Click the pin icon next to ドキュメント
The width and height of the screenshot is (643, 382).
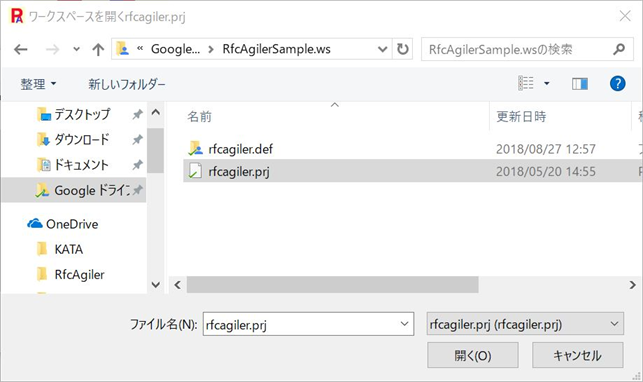[x=137, y=165]
